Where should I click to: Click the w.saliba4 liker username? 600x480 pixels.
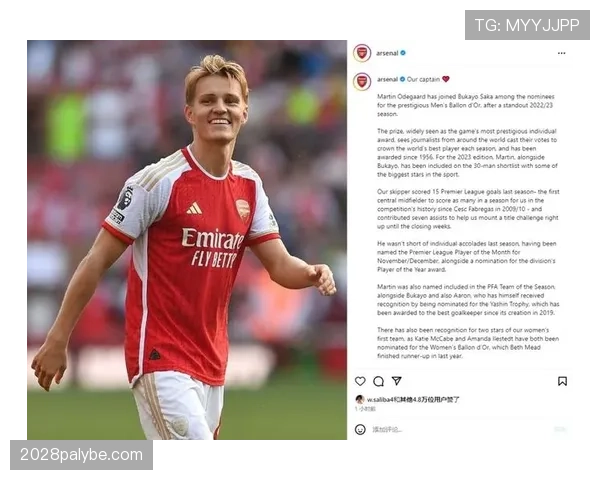click(x=380, y=399)
